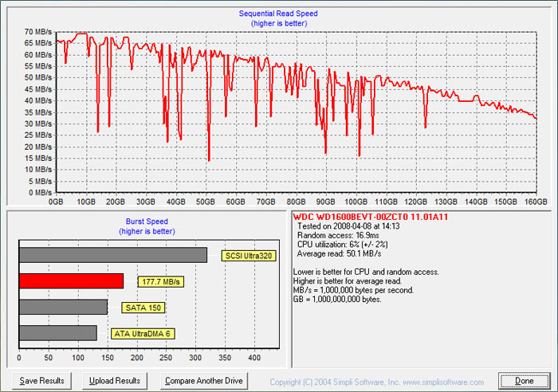Screen dimensions: 558x392
Task: Click the Sequential Read Speed chart title
Action: (278, 14)
